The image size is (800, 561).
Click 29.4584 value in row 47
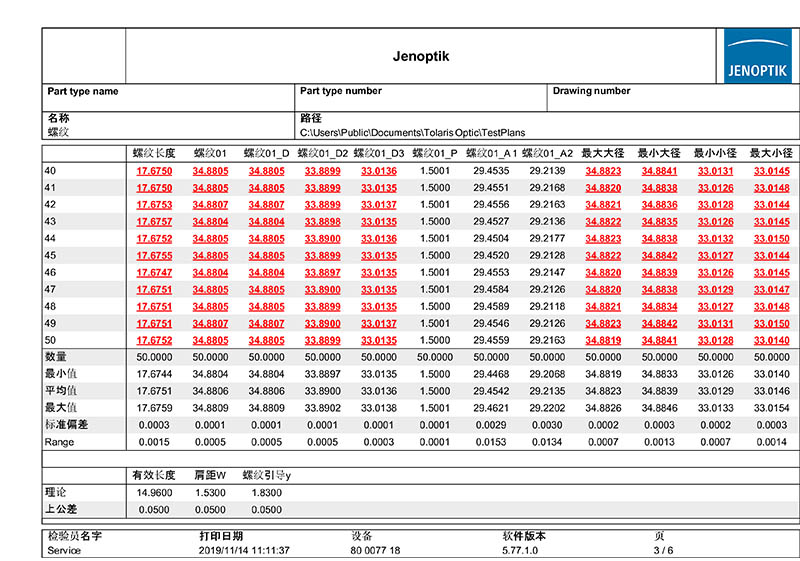[x=491, y=290]
